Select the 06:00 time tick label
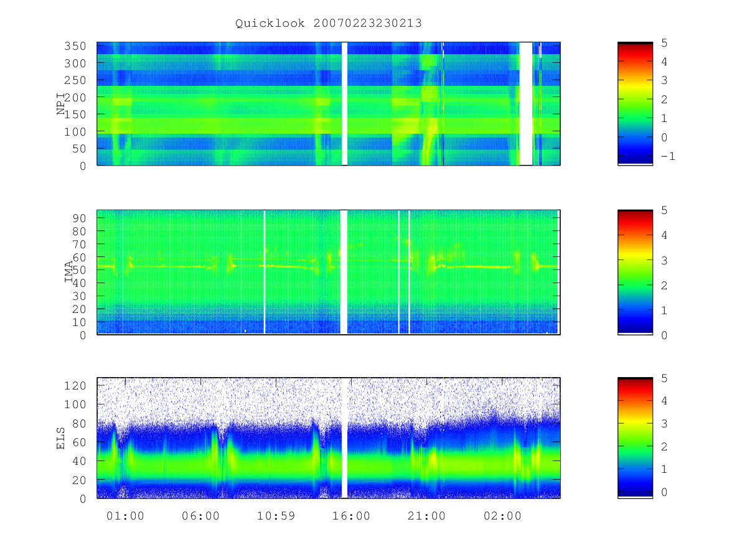747x560 pixels. click(201, 516)
